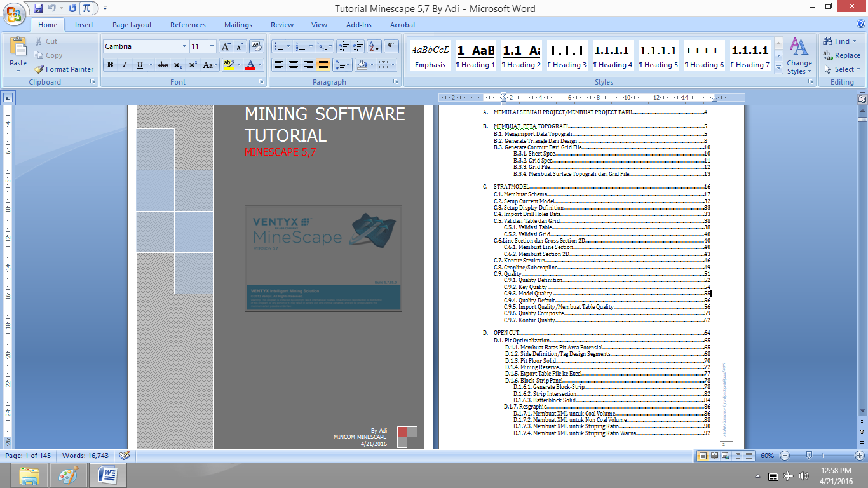Open the Line Spacing dropdown

pos(342,65)
